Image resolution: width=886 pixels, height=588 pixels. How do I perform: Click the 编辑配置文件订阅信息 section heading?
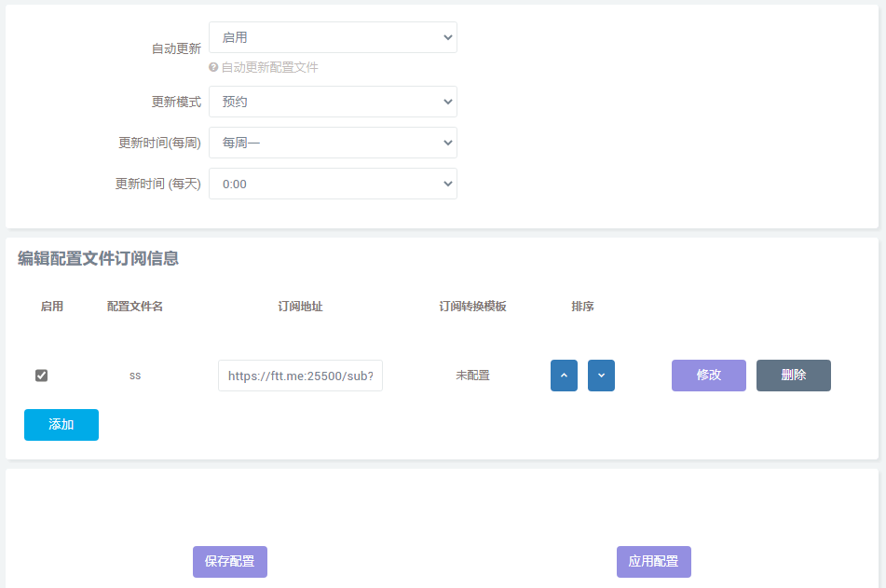(98, 259)
